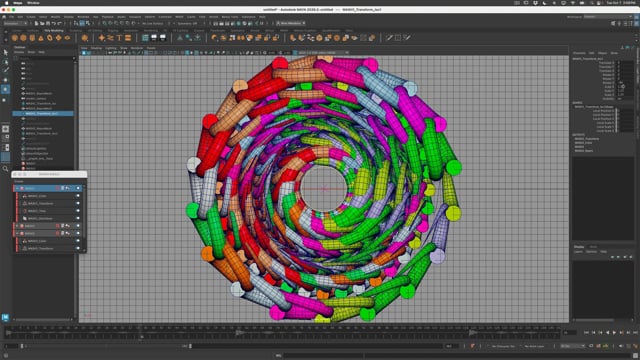Toggle MASH1_Color node enable in MASH Editor
Image resolution: width=640 pixels, height=360 pixels.
click(x=78, y=196)
